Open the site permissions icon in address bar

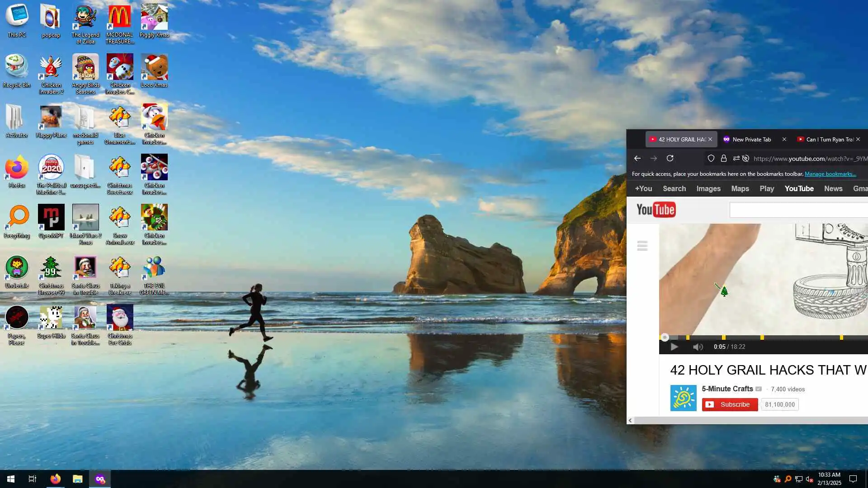tap(736, 158)
